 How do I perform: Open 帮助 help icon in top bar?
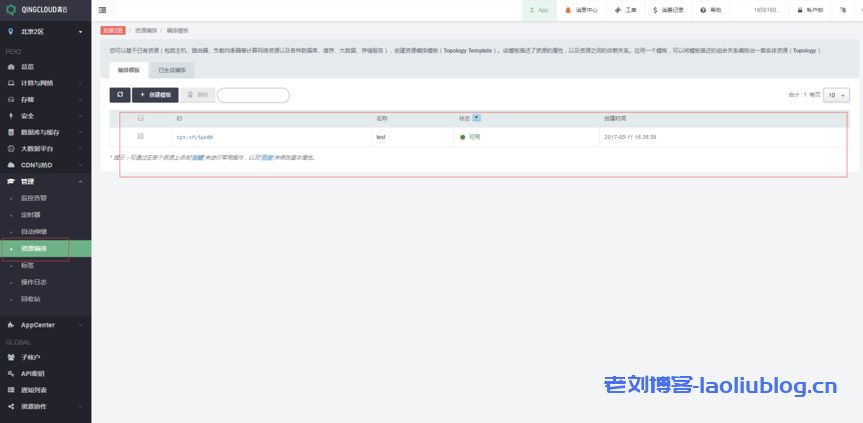click(703, 10)
